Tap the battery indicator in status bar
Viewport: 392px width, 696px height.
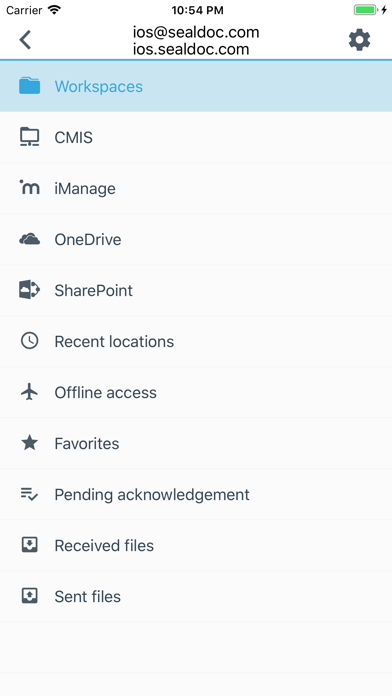pos(366,10)
